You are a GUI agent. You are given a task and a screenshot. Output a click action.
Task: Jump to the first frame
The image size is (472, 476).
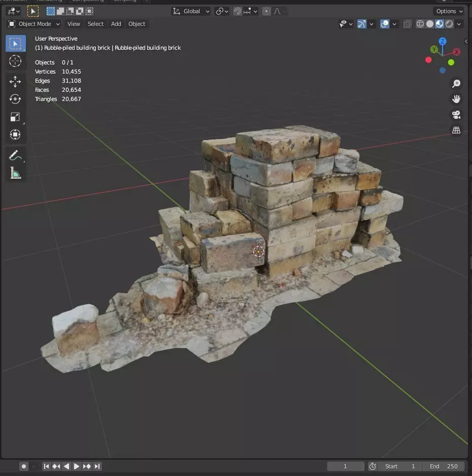point(46,466)
